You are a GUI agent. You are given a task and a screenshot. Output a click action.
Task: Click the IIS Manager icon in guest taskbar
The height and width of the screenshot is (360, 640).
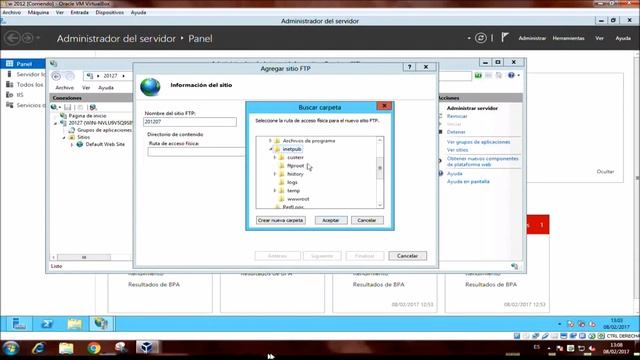click(101, 324)
